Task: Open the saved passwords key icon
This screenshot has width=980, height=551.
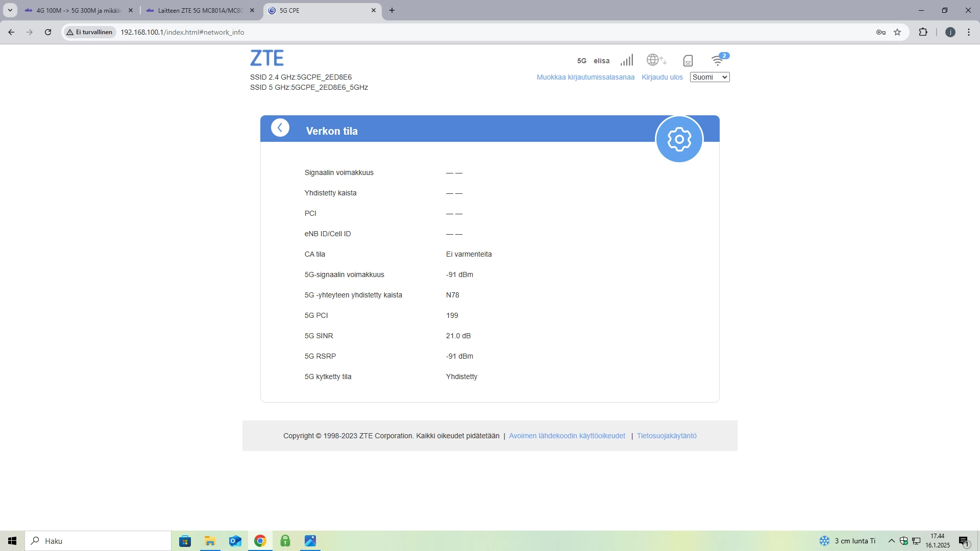Action: (880, 32)
